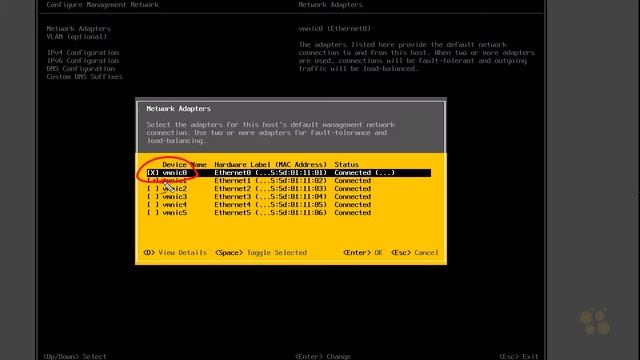Open DNS Configuration menu entry
This screenshot has width=640, height=360.
click(x=80, y=69)
